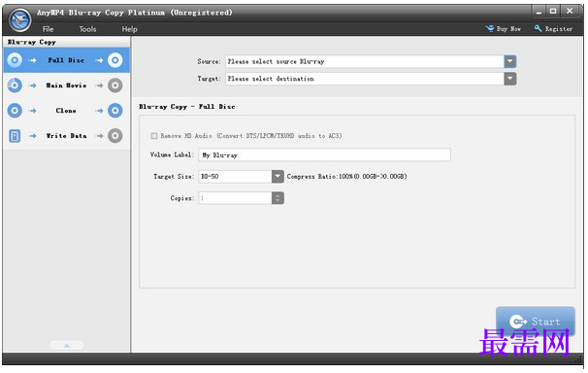The height and width of the screenshot is (373, 588).
Task: Expand the Target destination dropdown arrow
Action: 510,79
